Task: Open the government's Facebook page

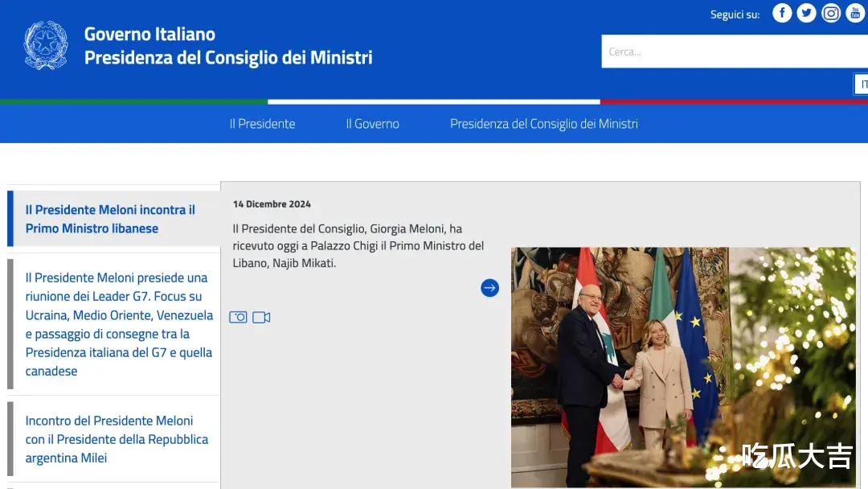Action: tap(782, 14)
